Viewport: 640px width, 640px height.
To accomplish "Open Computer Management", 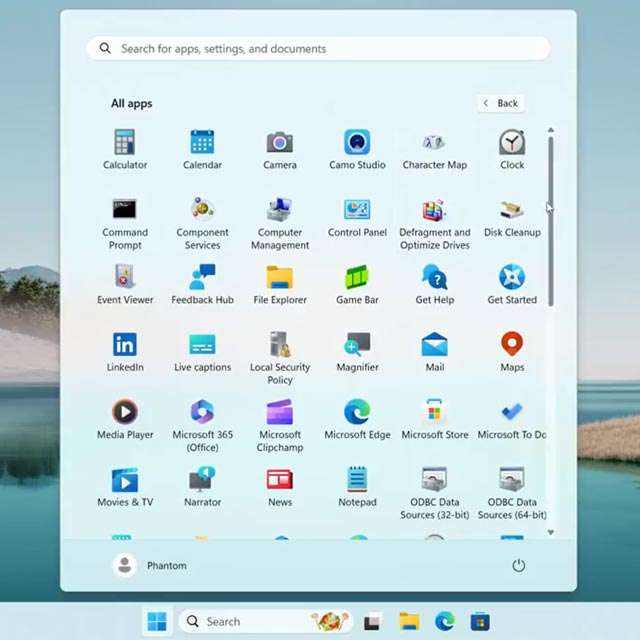I will point(280,224).
